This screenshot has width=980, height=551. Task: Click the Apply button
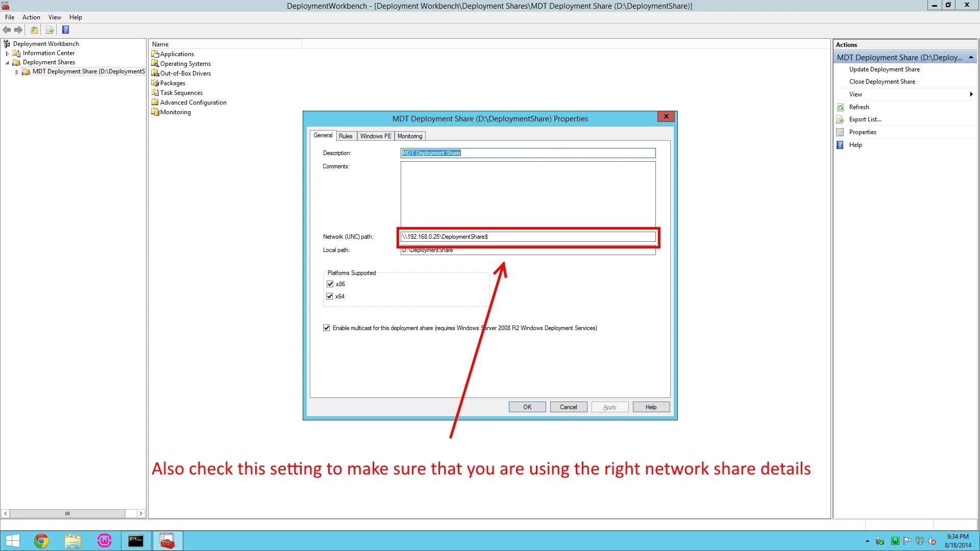point(610,407)
